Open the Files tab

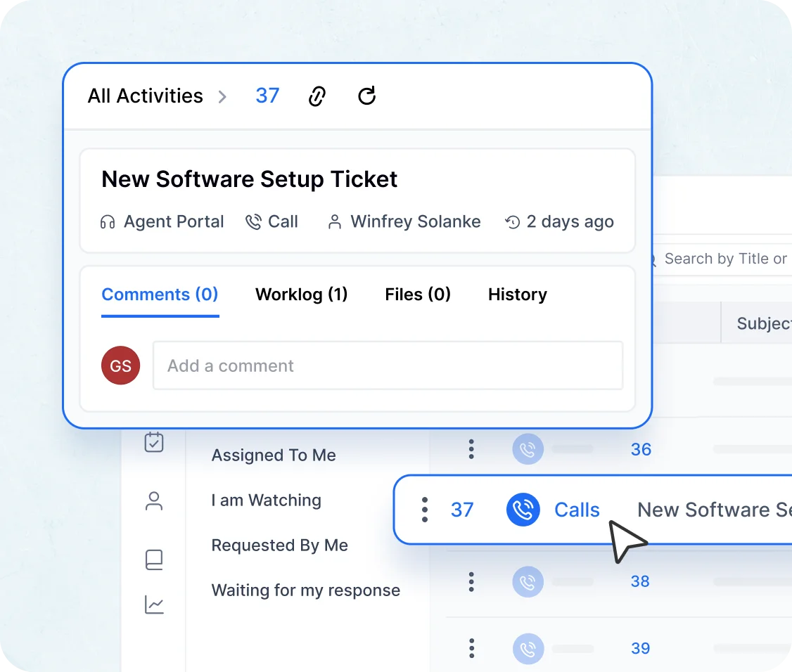point(418,295)
